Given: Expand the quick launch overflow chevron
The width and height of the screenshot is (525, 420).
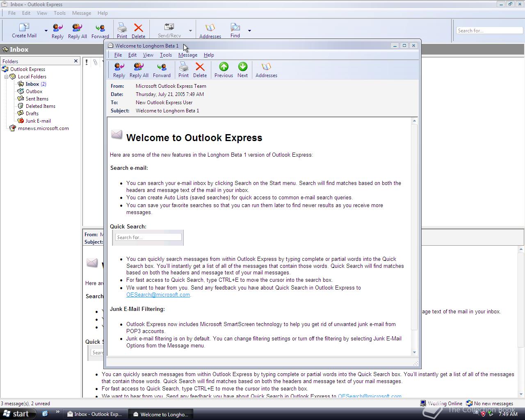Looking at the screenshot, I should [x=57, y=412].
